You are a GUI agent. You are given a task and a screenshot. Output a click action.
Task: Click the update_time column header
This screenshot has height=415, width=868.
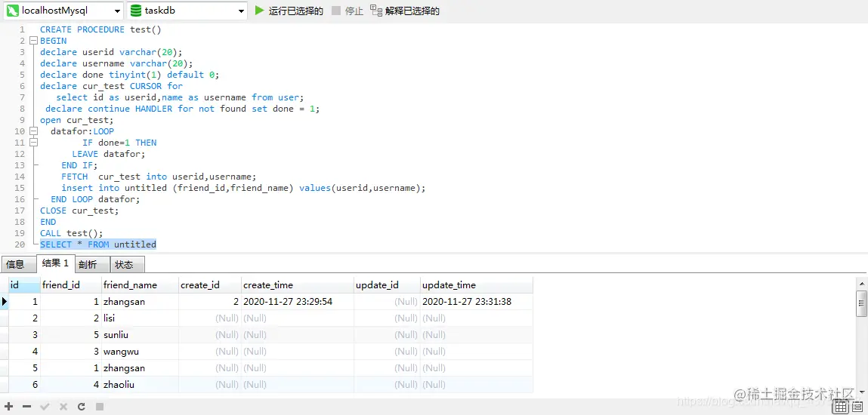476,285
